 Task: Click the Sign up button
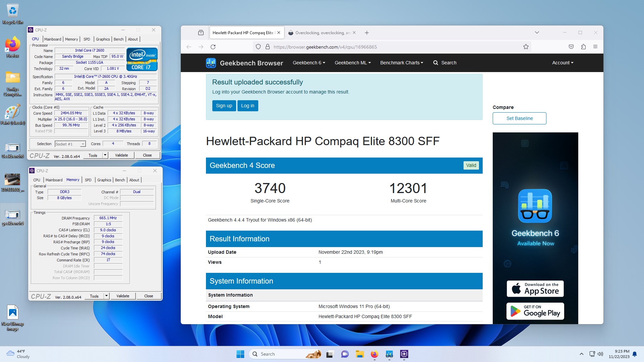click(x=224, y=106)
